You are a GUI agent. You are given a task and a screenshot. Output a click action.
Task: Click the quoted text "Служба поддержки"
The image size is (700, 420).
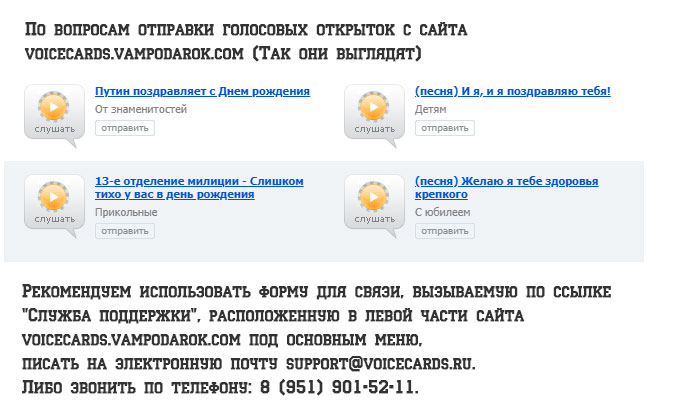[110, 316]
